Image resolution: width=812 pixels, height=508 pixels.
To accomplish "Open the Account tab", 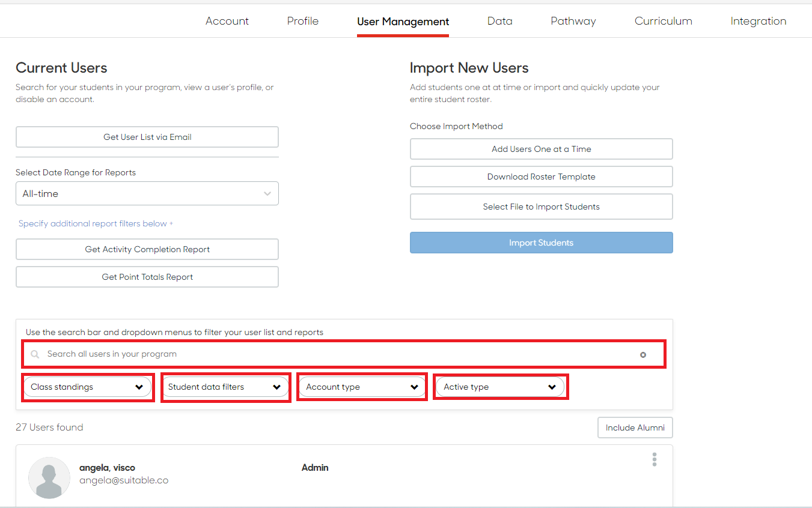I will [x=227, y=21].
